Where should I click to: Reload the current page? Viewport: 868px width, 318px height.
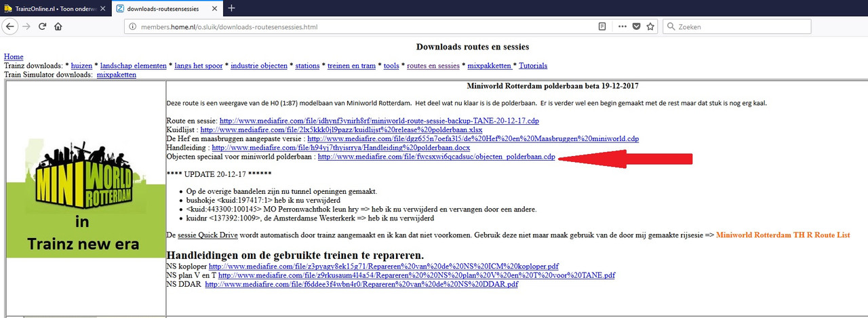tap(42, 26)
